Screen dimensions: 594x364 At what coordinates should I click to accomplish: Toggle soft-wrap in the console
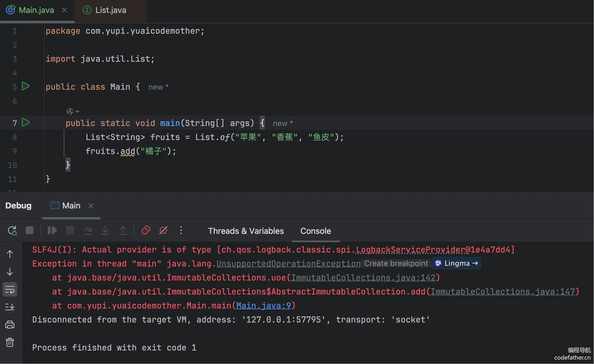click(x=10, y=290)
